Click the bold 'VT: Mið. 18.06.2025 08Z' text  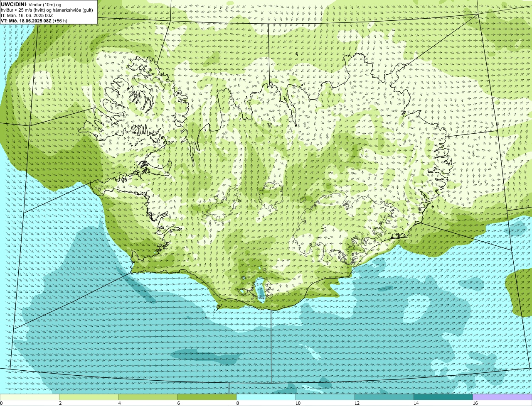[x=26, y=20]
